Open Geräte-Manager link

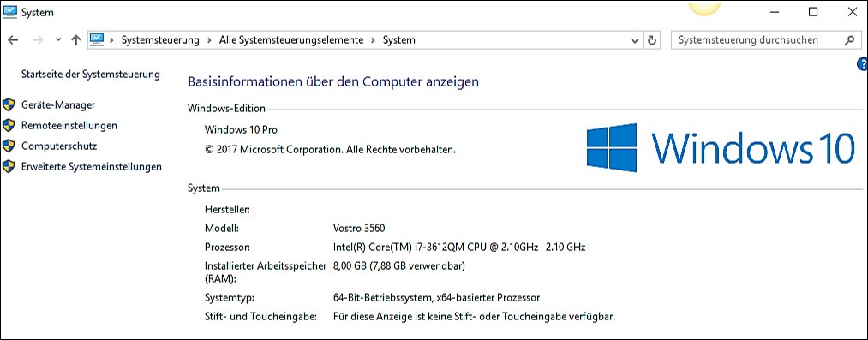coord(58,104)
